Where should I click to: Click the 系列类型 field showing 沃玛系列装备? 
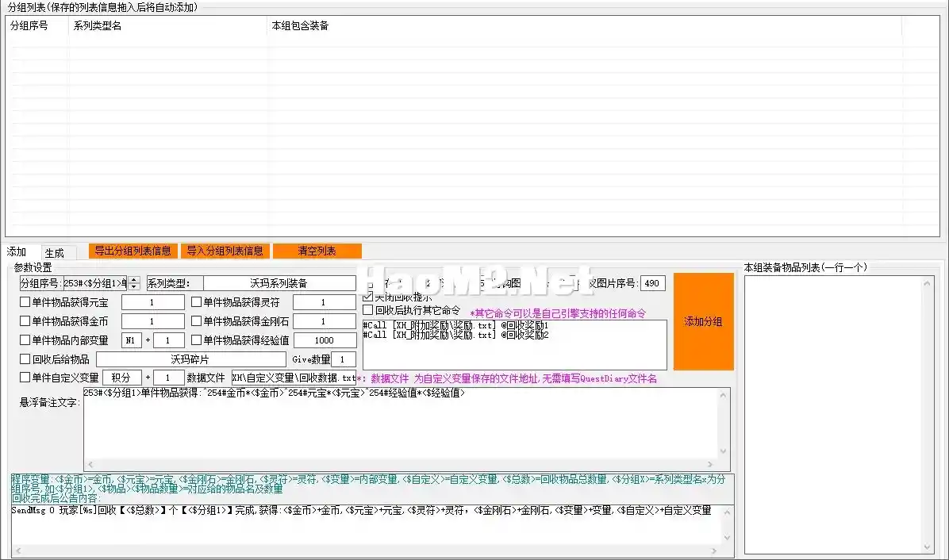pos(279,283)
